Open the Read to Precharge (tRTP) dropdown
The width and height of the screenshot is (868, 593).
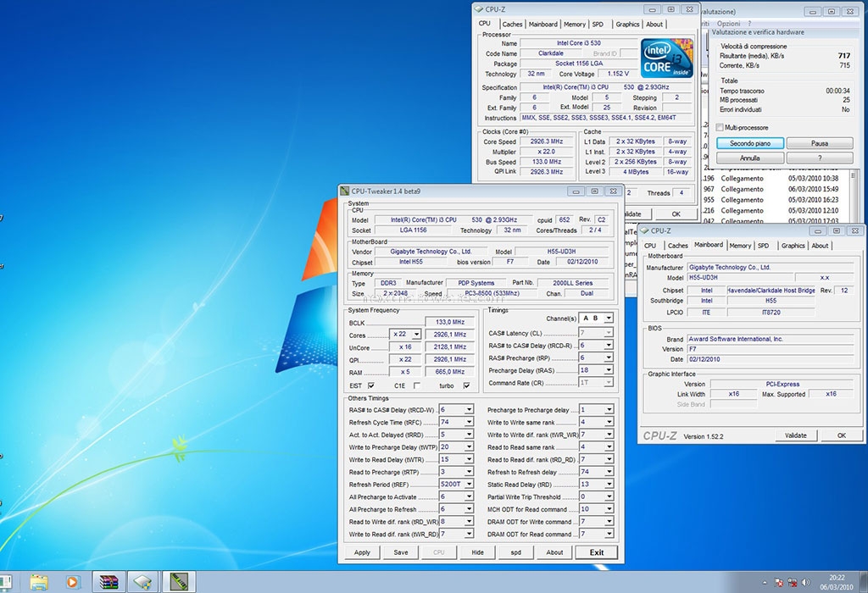469,472
